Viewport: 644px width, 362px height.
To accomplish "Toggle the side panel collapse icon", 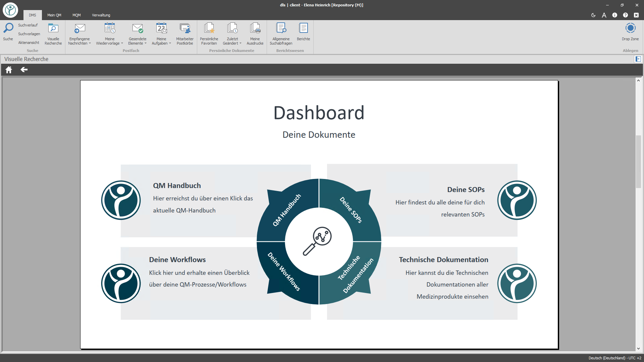I will coord(638,59).
